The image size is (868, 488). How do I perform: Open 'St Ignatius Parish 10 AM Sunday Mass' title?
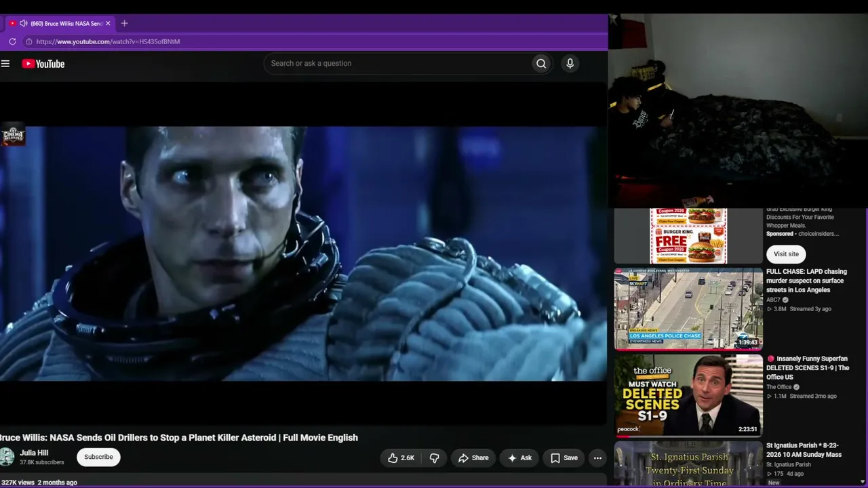coord(804,450)
